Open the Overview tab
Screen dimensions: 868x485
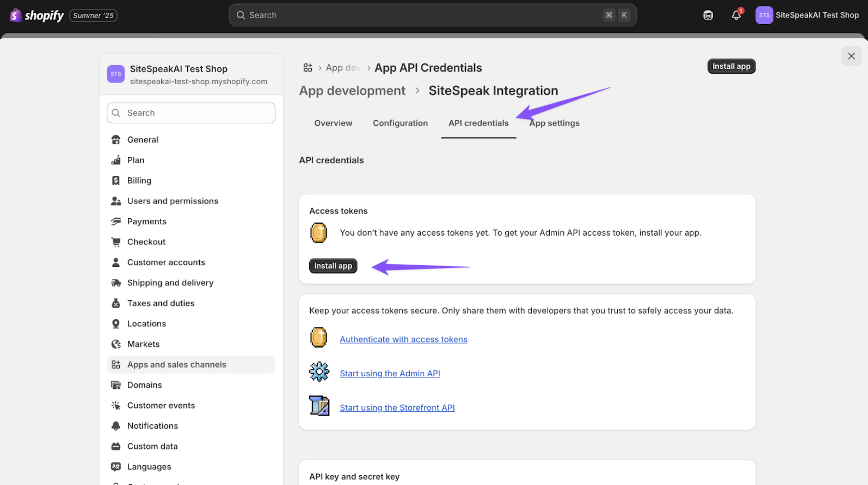pos(333,123)
